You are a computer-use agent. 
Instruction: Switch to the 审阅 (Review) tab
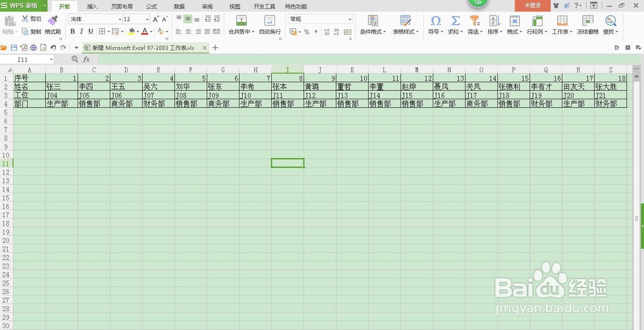tap(207, 6)
